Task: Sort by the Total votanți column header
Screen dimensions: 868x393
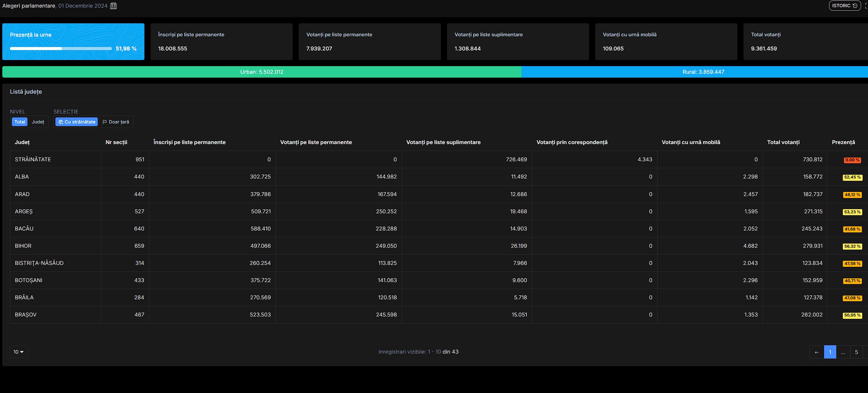Action: [783, 142]
